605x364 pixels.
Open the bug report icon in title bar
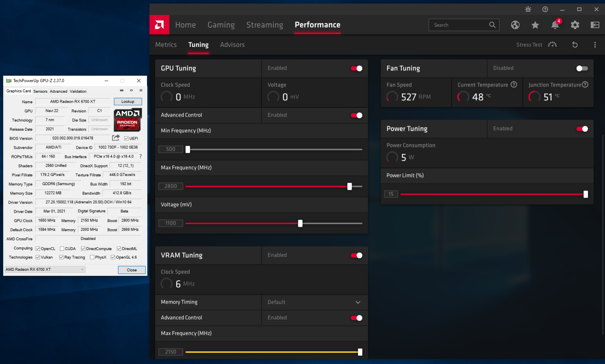click(x=528, y=9)
